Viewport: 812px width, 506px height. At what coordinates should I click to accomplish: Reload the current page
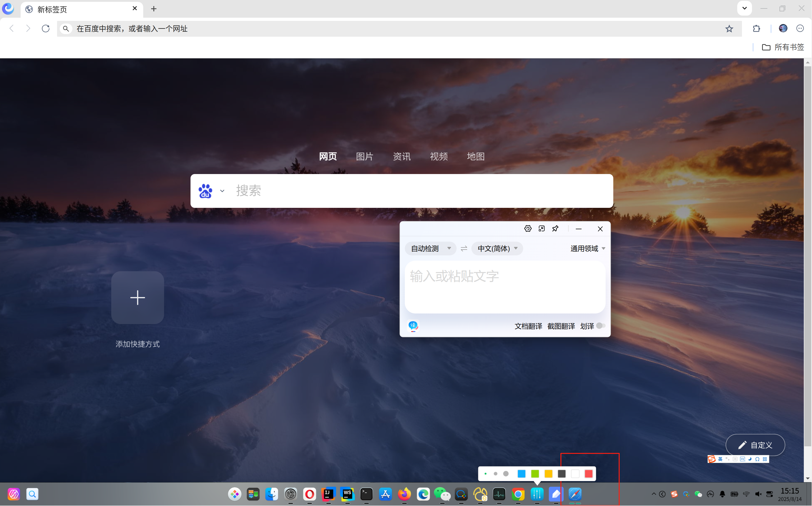click(46, 29)
